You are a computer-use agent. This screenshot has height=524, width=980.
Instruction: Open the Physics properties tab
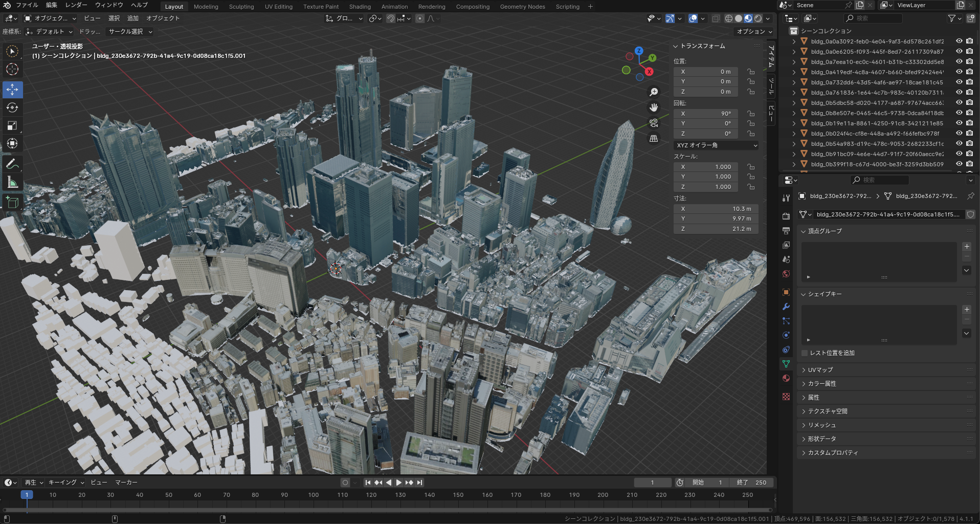click(x=786, y=335)
